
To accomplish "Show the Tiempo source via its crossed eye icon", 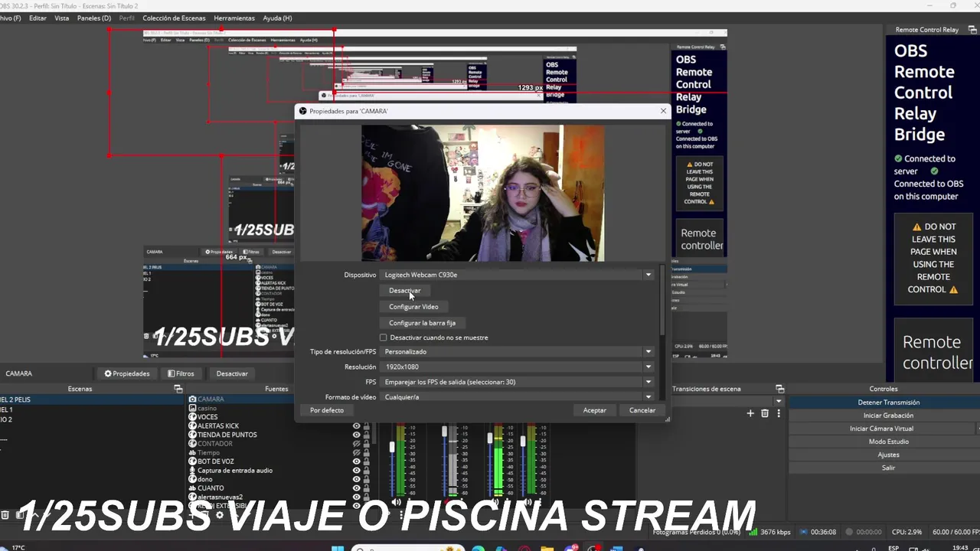I will click(x=356, y=452).
